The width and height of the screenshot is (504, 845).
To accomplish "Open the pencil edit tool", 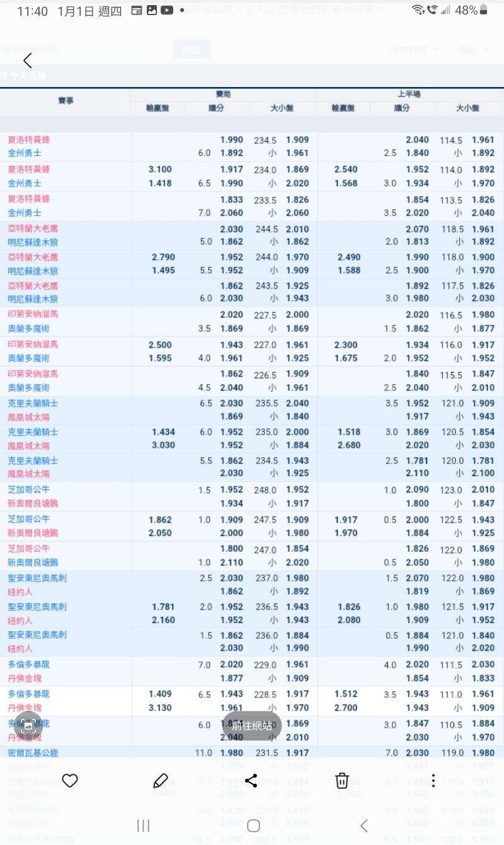I will (161, 781).
